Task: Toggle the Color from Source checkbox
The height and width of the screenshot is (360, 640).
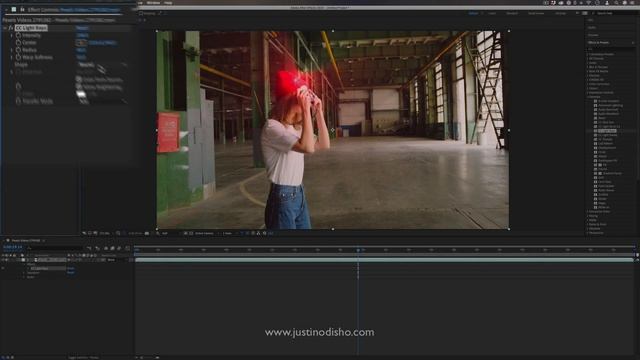Action: pyautogui.click(x=79, y=80)
